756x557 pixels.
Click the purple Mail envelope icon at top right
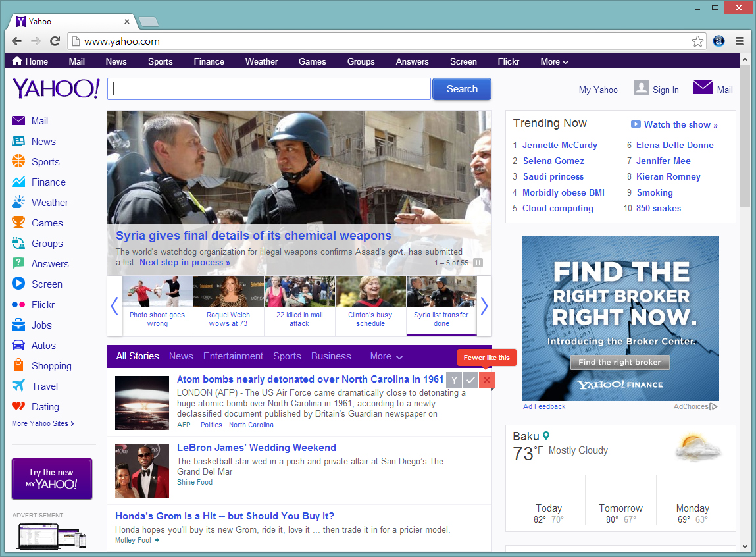(703, 88)
